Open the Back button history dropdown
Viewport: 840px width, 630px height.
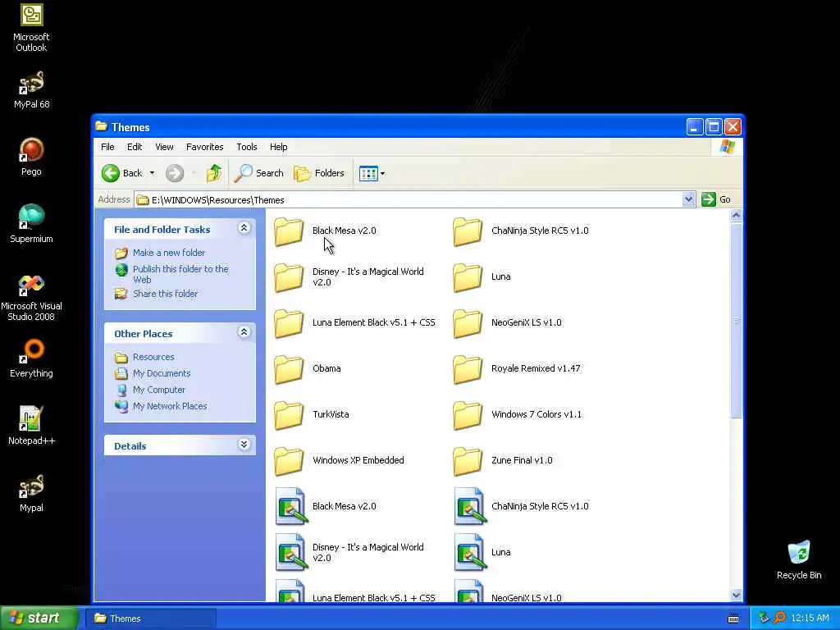pos(152,173)
